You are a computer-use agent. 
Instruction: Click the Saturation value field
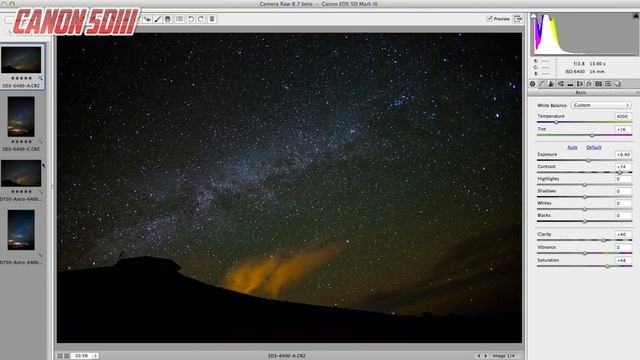click(623, 260)
